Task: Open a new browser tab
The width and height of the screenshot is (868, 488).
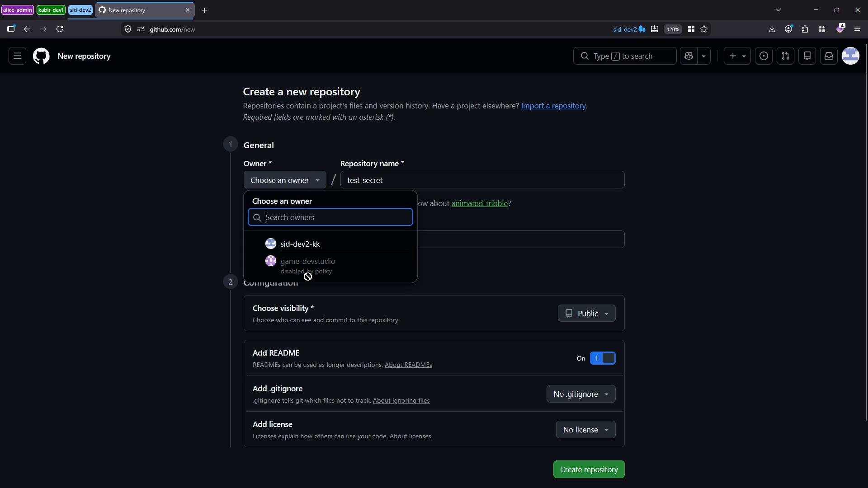Action: click(205, 10)
